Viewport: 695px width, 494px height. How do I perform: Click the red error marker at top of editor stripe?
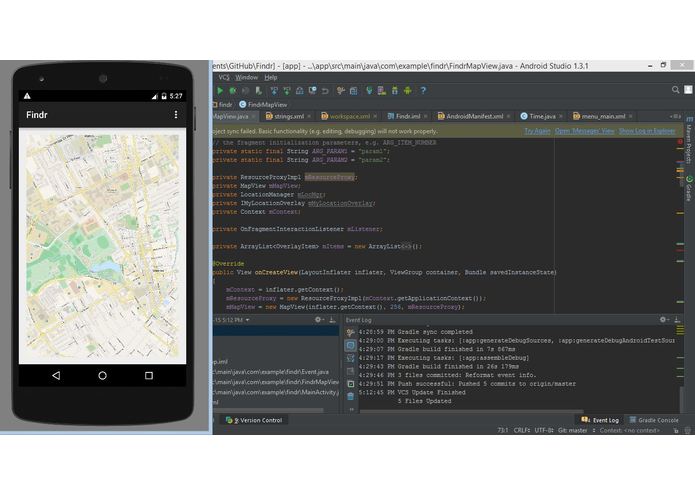(680, 142)
